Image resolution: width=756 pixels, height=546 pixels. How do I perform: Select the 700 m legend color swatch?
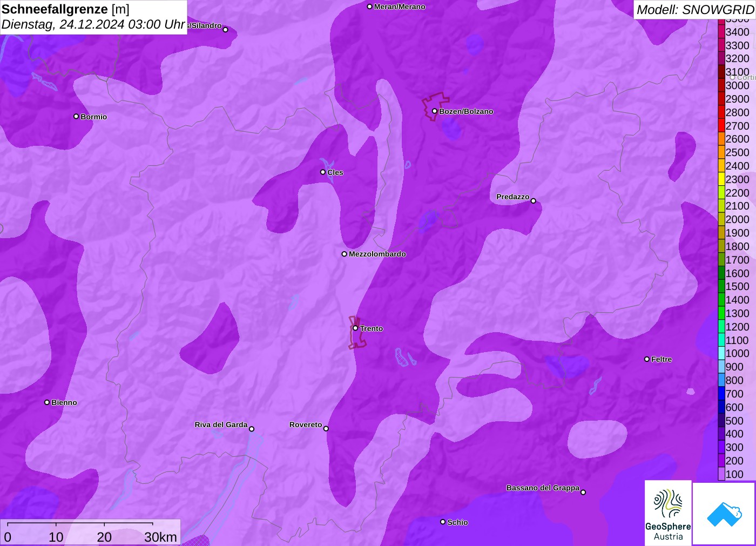point(721,394)
